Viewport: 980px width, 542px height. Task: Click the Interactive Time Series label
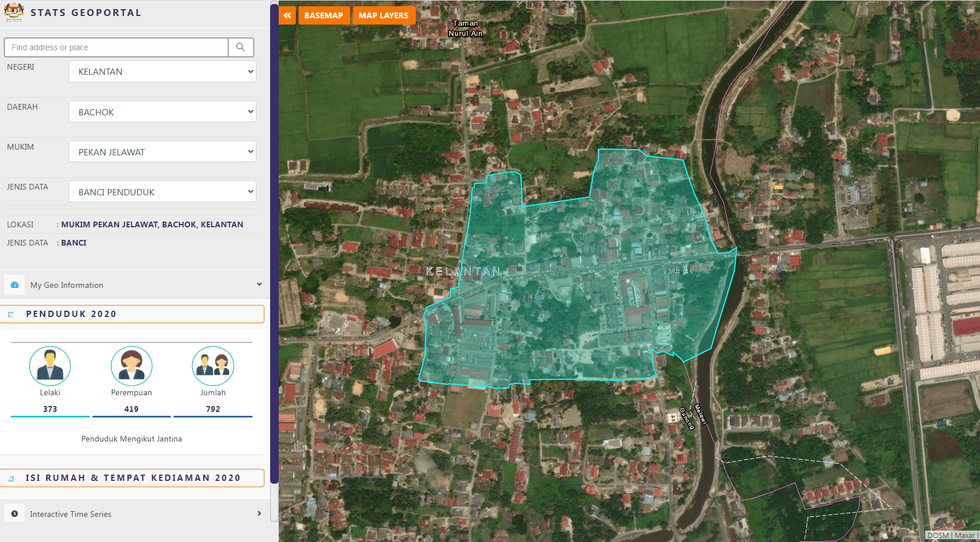pyautogui.click(x=71, y=514)
